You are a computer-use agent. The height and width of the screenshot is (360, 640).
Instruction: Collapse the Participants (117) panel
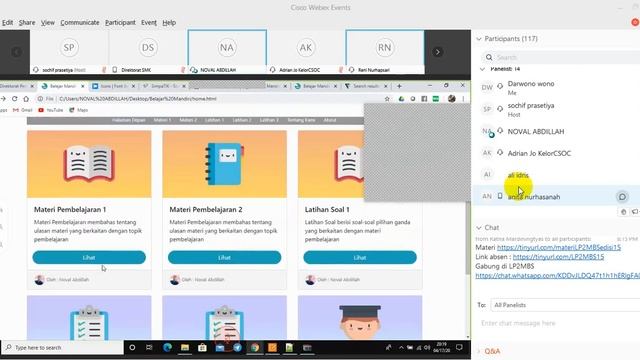click(x=479, y=39)
